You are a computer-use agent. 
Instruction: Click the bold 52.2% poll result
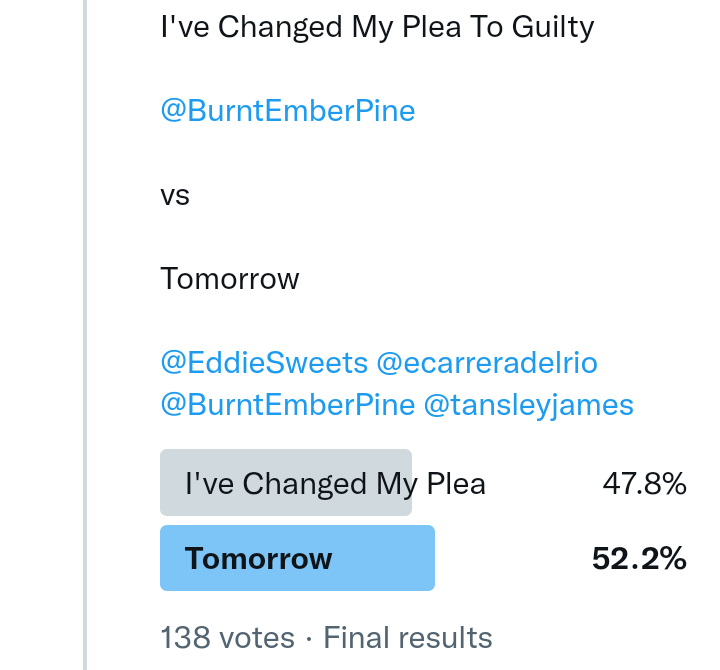639,558
